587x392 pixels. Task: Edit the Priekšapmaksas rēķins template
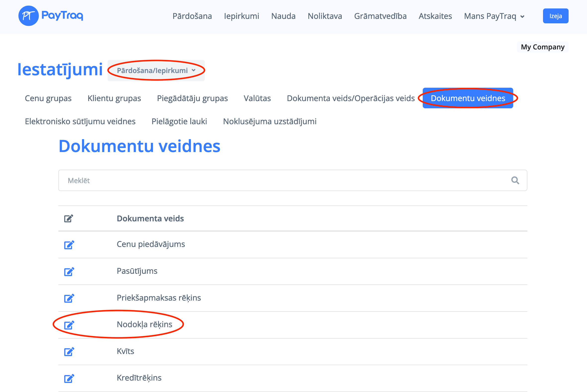point(69,298)
